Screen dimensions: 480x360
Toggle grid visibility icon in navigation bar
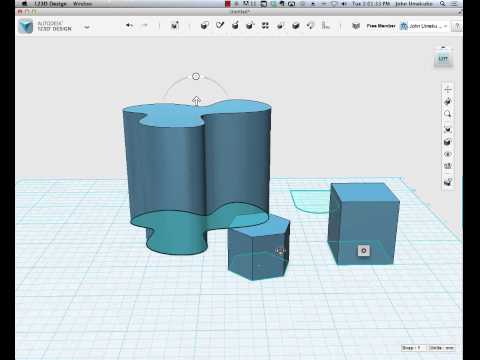pyautogui.click(x=448, y=166)
